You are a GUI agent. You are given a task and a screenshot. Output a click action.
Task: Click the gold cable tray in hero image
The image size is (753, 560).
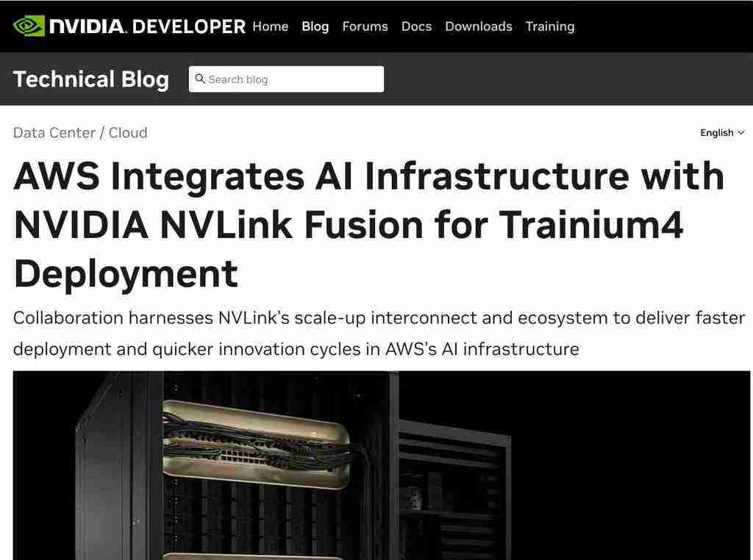(x=257, y=445)
